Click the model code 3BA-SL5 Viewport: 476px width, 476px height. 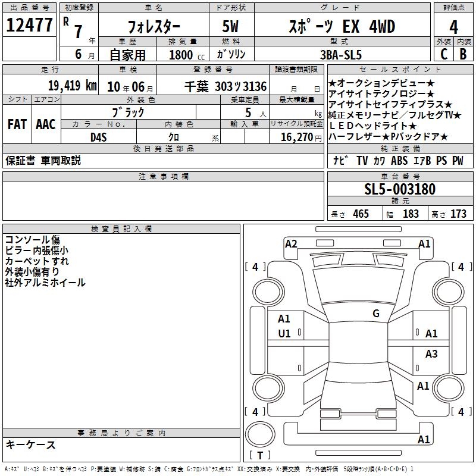click(x=341, y=55)
